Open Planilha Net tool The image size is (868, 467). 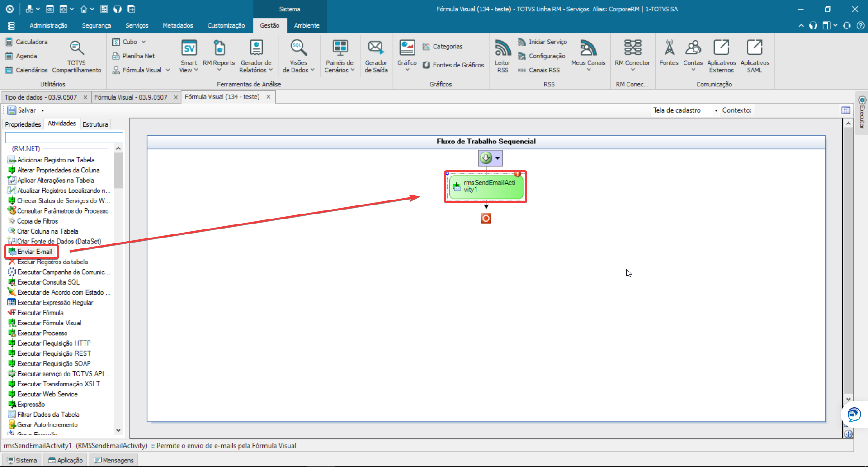point(133,56)
